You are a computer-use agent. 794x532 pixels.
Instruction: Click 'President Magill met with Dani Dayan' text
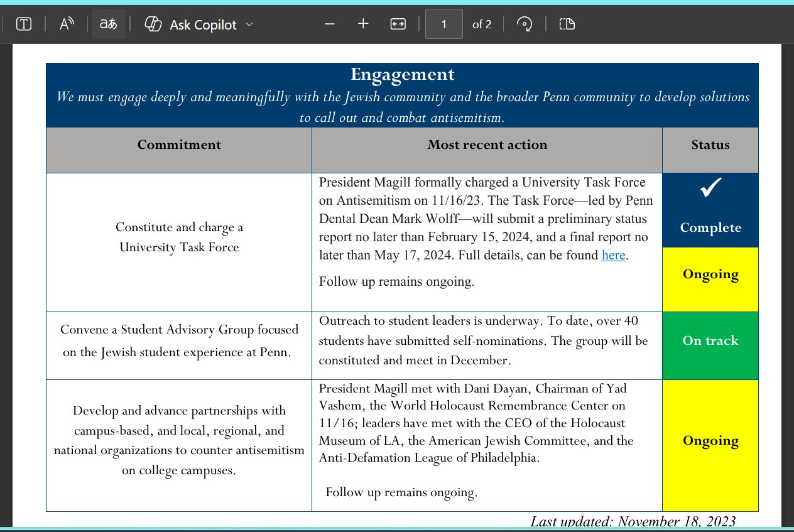tap(476, 423)
